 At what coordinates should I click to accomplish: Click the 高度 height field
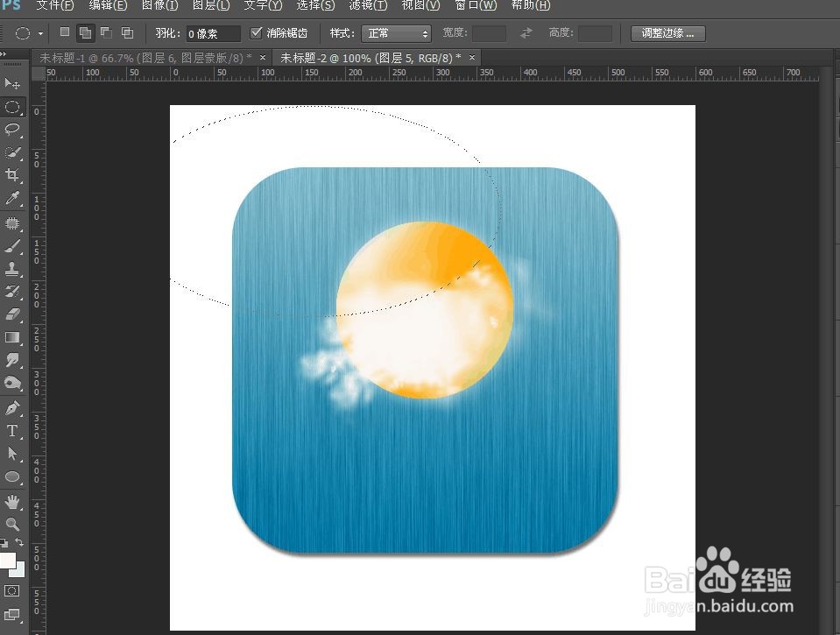pyautogui.click(x=595, y=33)
